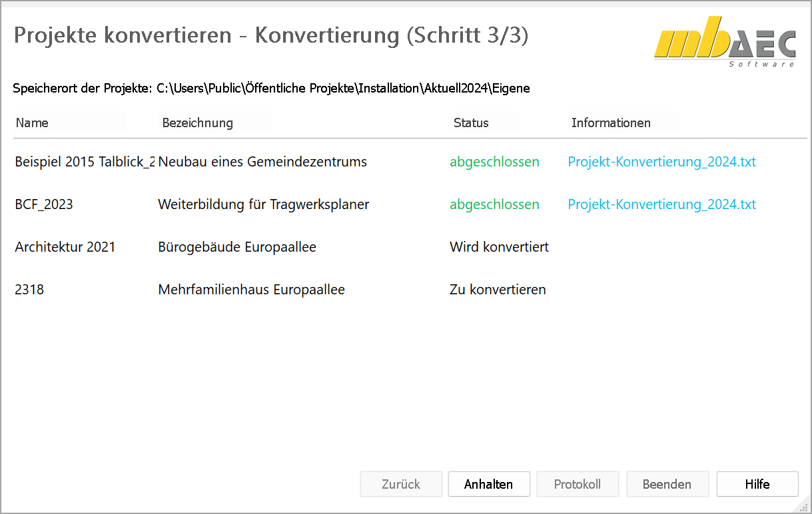
Task: Select the BCF_2023 project entry
Action: (x=44, y=204)
